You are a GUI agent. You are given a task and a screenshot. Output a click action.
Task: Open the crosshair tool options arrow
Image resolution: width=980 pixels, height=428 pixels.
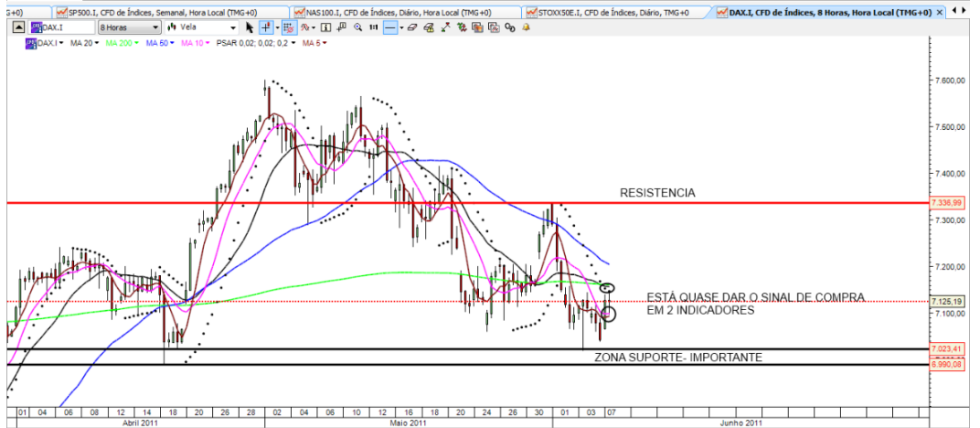(x=278, y=27)
